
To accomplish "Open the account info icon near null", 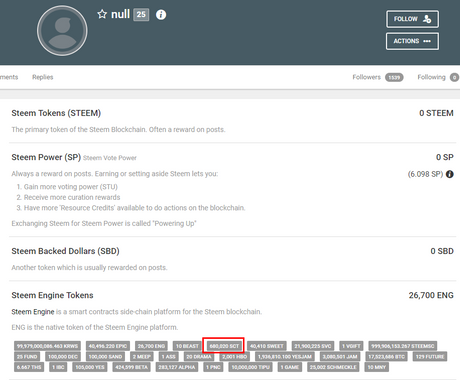I will [x=161, y=15].
